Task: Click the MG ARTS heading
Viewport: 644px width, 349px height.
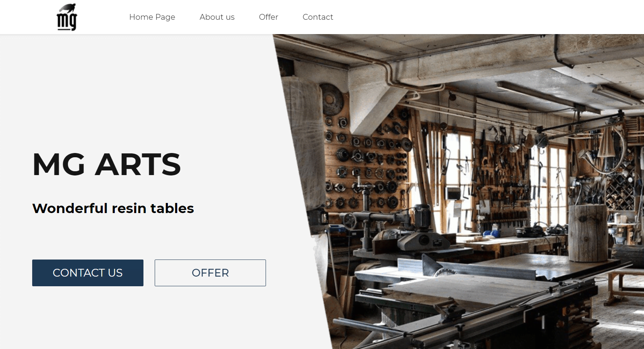Action: point(107,164)
